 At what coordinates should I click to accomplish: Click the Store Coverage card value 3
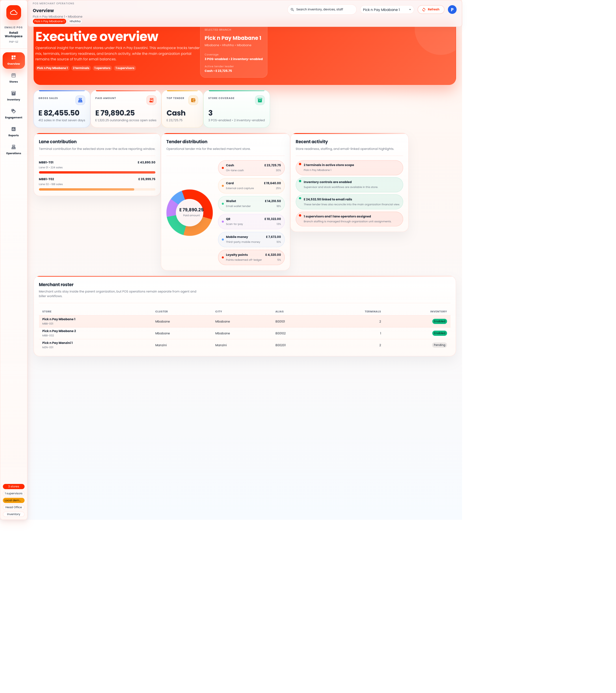pos(211,113)
